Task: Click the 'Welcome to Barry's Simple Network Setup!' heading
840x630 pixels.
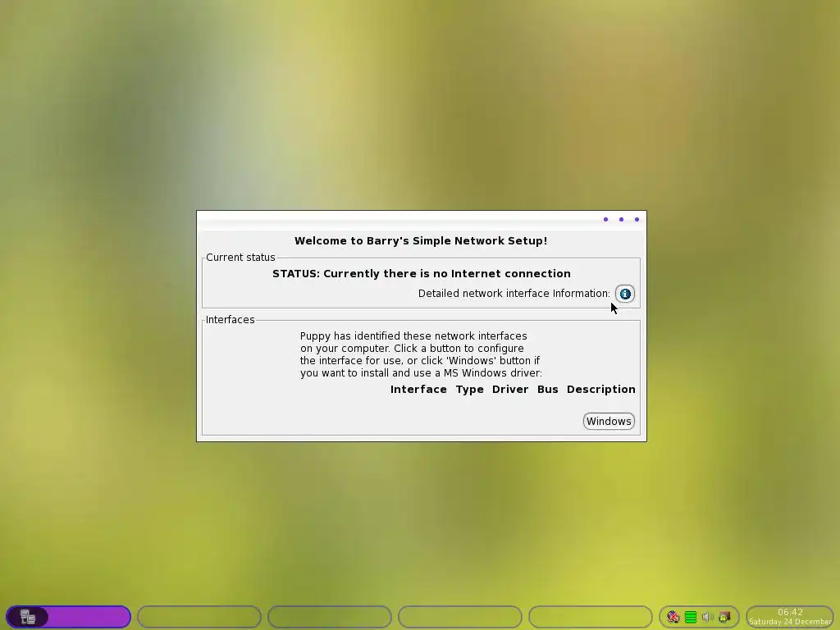Action: pos(421,241)
